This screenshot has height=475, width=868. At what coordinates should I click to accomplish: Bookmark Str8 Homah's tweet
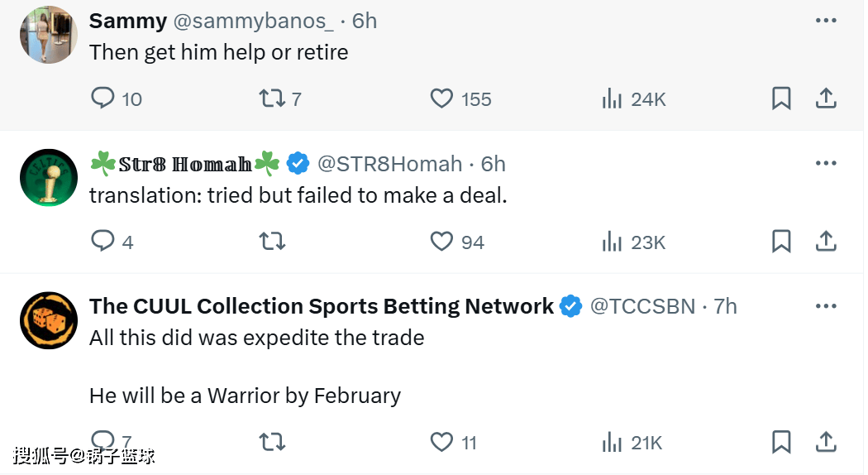781,242
